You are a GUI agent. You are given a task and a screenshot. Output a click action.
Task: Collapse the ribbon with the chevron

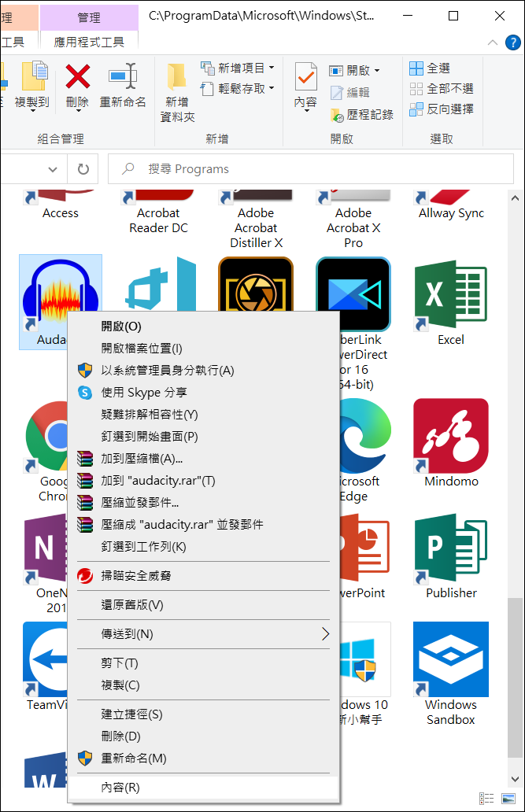click(493, 42)
